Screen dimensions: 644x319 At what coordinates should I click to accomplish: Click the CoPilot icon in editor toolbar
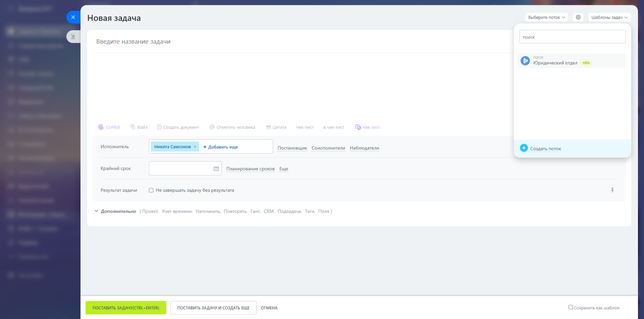[101, 127]
